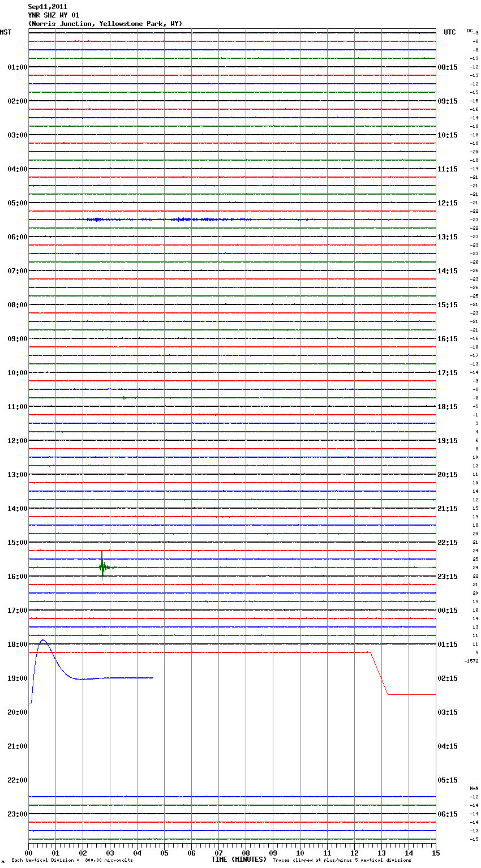Viewport: 481px width, 868px height.
Task: Click the UTC axis header
Action: 450,32
